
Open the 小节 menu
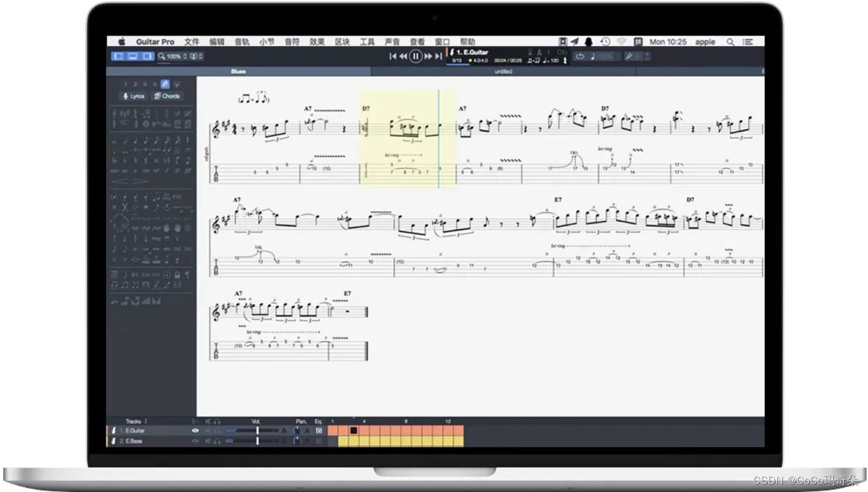point(267,42)
